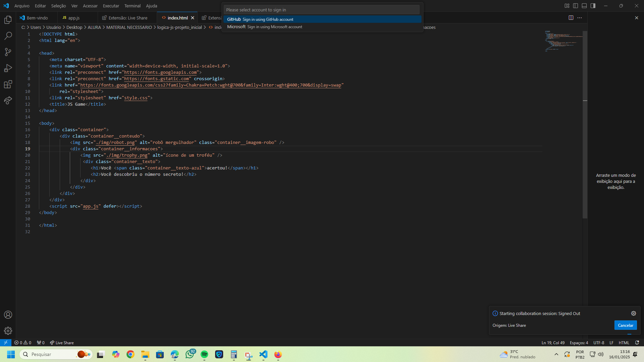The width and height of the screenshot is (644, 362).
Task: Show errors and warnings problems count
Action: (x=23, y=343)
